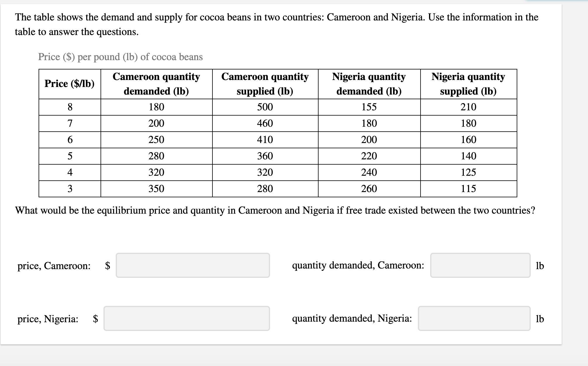Viewport: 588px width, 366px height.
Task: Click the Nigeria demanded cell showing 260
Action: coord(369,189)
